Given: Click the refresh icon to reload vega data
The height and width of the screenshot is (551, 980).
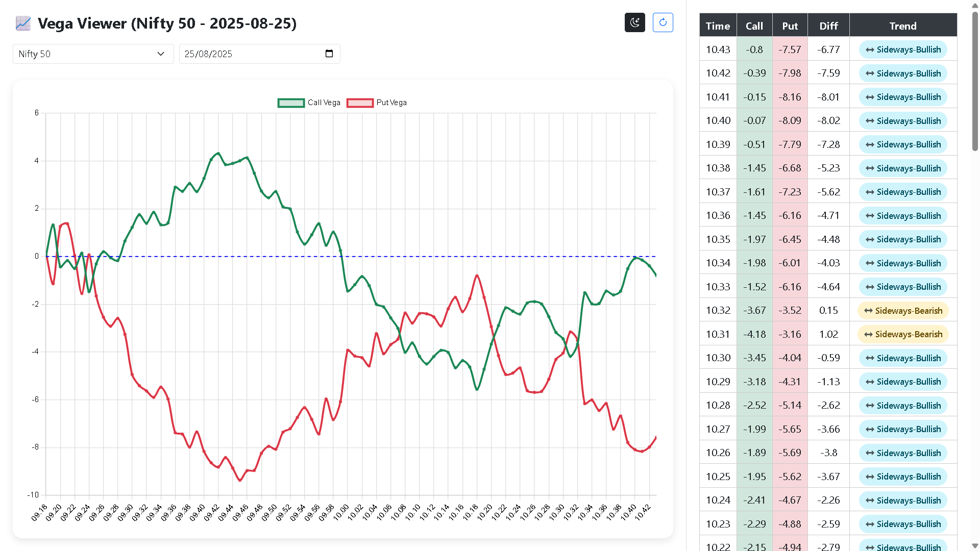Looking at the screenshot, I should 663,22.
